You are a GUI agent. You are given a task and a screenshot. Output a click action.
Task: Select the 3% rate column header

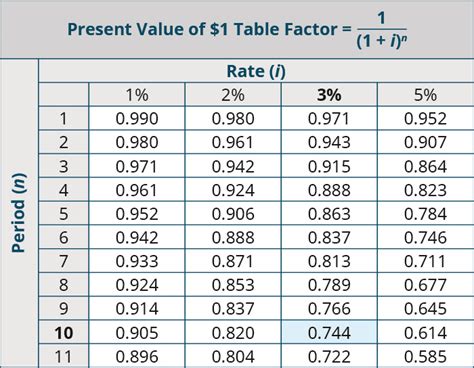[329, 95]
